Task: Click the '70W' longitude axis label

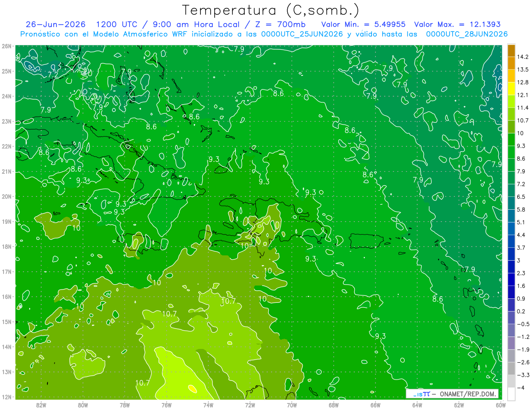Action: point(292,405)
